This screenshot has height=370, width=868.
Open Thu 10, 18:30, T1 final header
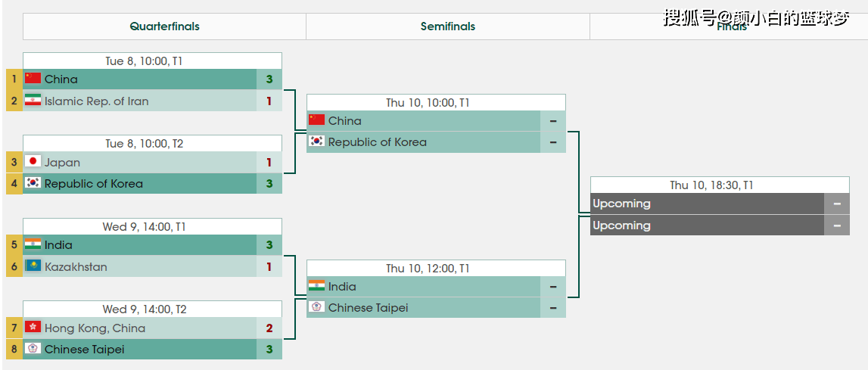click(720, 185)
